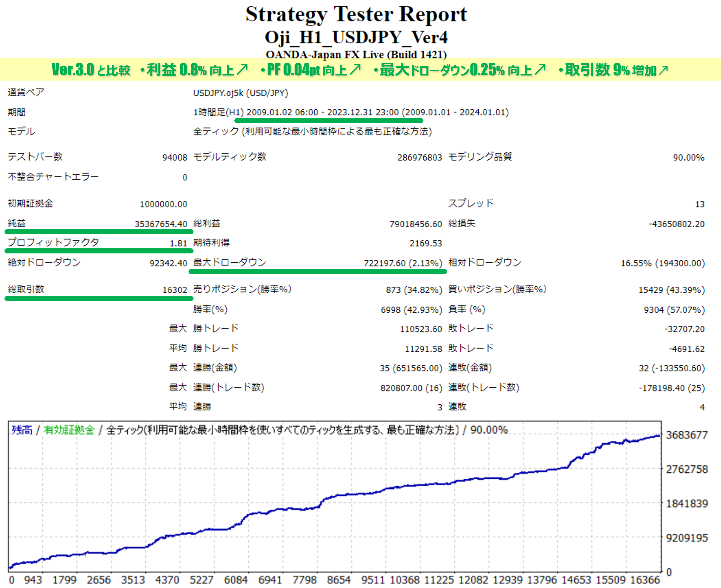The image size is (721, 588).
Task: Click the upward arrow after PF 0.04pt 向上
Action: click(355, 70)
